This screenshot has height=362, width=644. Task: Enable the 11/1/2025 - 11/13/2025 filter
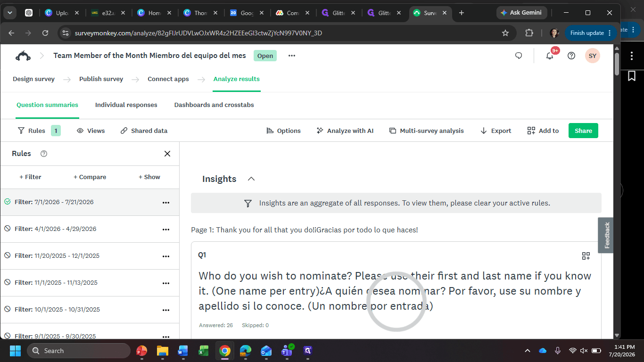(7, 282)
